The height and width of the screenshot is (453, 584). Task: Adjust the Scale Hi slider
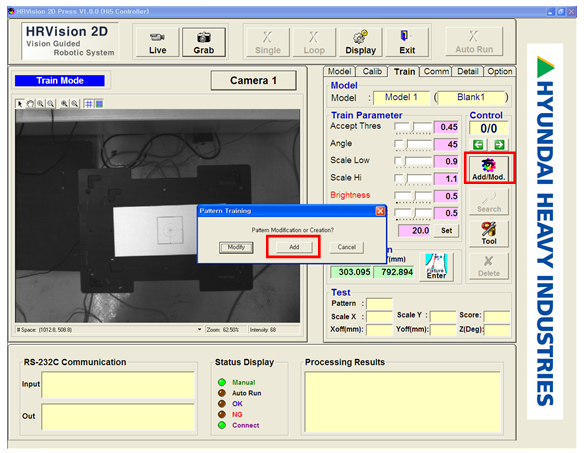point(413,179)
